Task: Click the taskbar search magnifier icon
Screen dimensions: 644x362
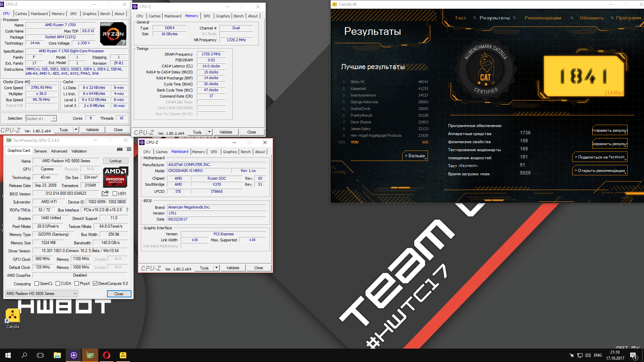Action: pyautogui.click(x=24, y=355)
